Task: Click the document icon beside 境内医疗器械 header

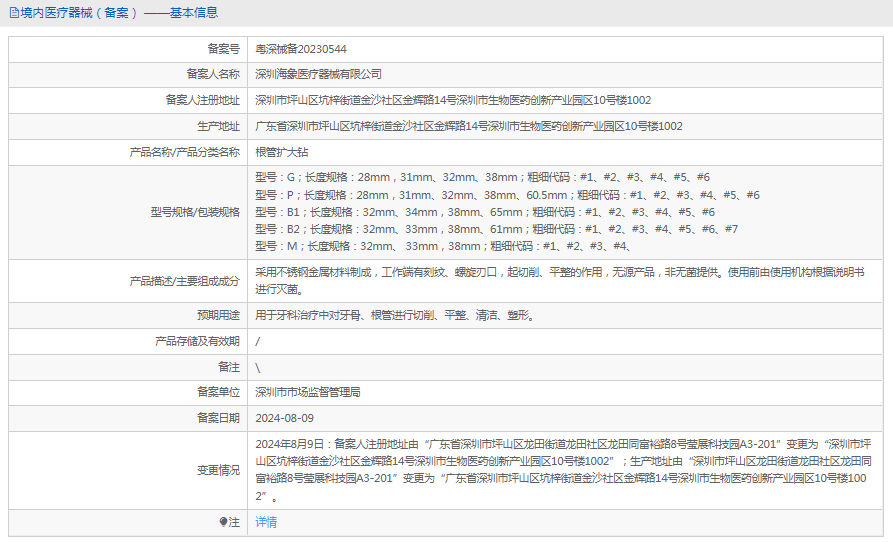Action: point(14,13)
